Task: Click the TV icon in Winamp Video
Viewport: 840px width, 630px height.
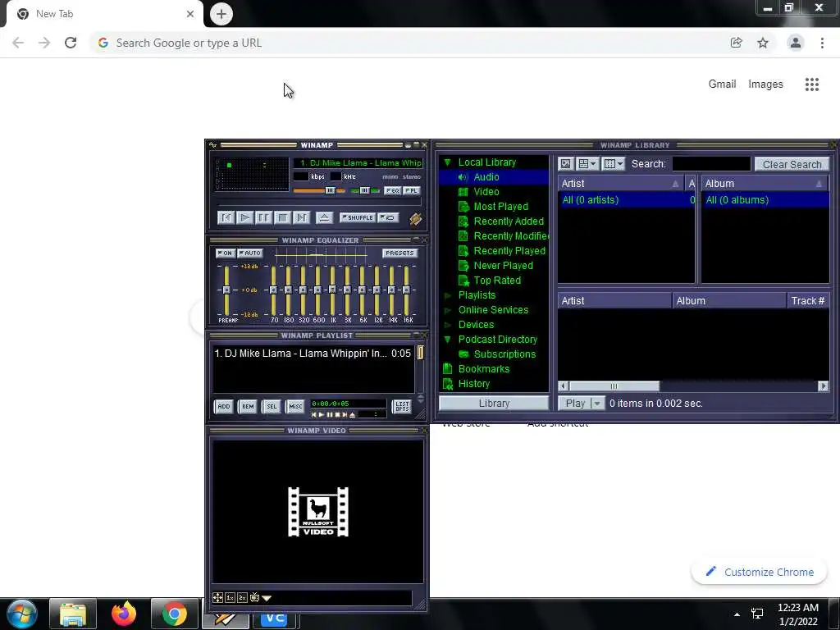Action: coord(254,597)
